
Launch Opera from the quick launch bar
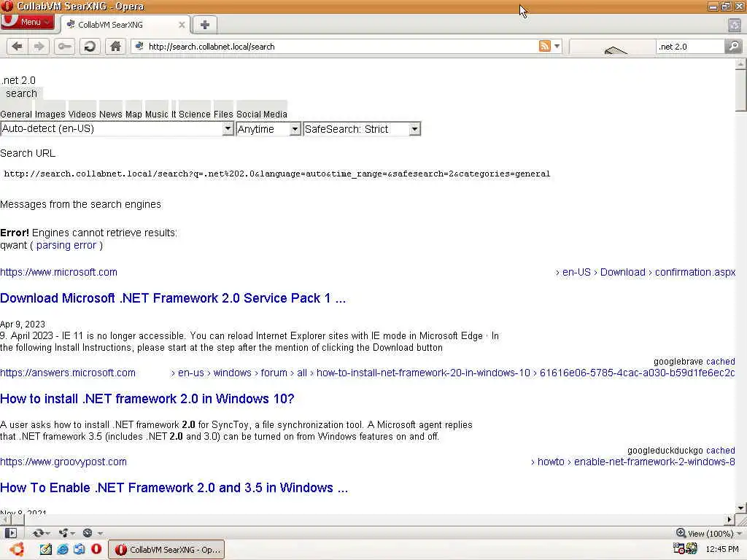tap(96, 549)
